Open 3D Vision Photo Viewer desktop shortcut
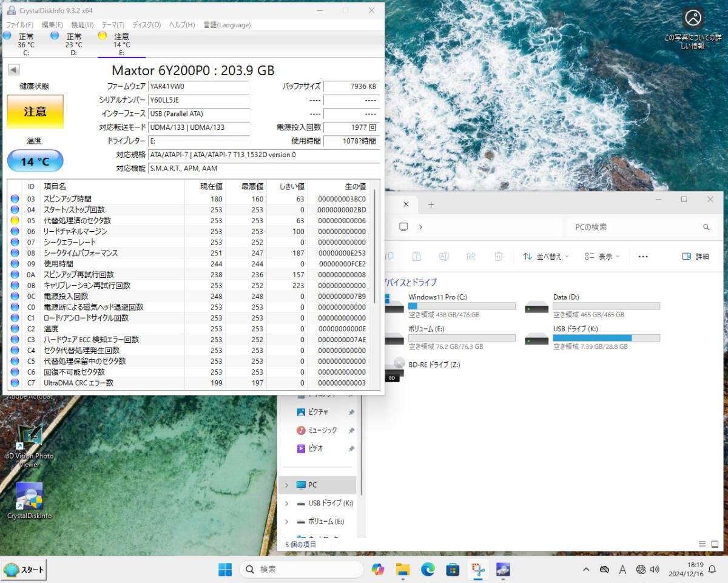728x583 pixels. [x=29, y=446]
